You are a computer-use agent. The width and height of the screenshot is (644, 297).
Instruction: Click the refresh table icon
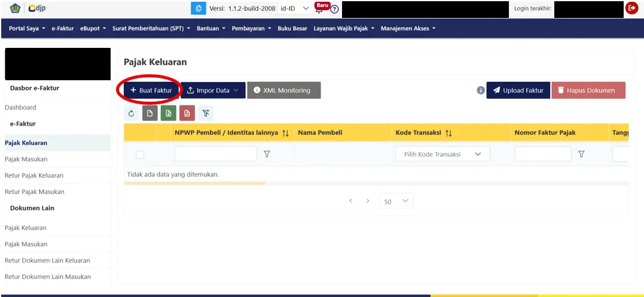pos(131,113)
